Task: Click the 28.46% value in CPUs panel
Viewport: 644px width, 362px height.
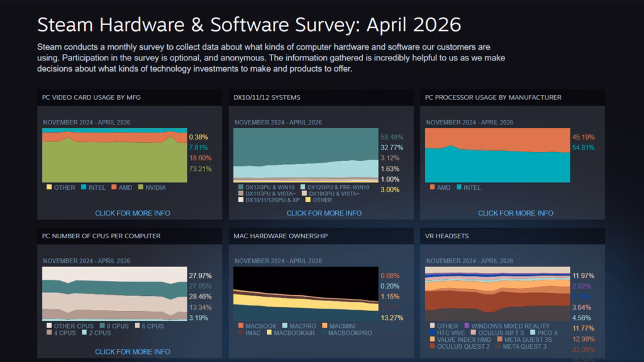Action: [x=200, y=297]
